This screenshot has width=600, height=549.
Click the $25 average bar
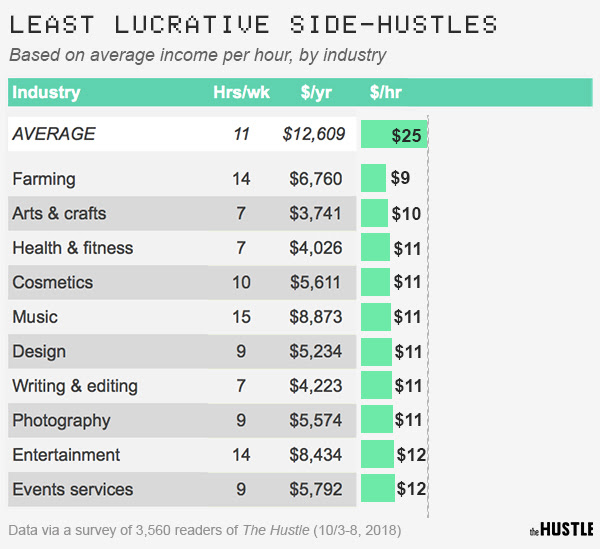coord(394,134)
